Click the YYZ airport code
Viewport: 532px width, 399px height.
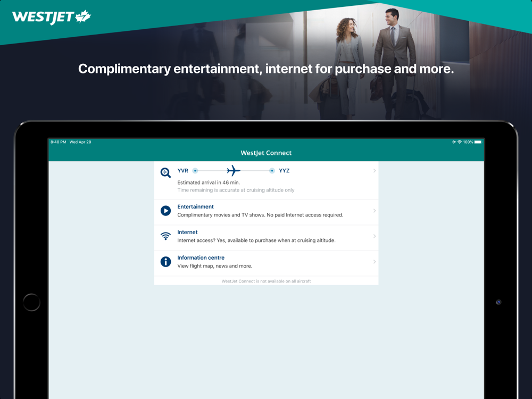coord(284,171)
